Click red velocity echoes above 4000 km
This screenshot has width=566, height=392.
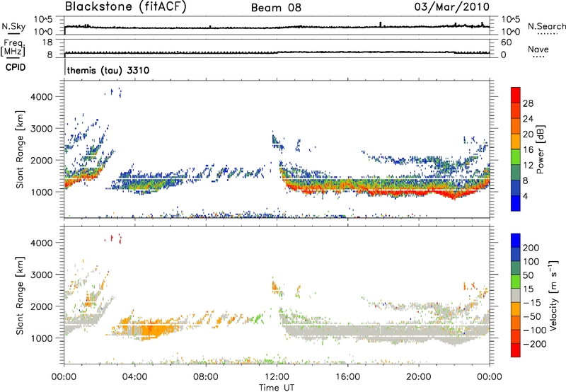coord(113,238)
